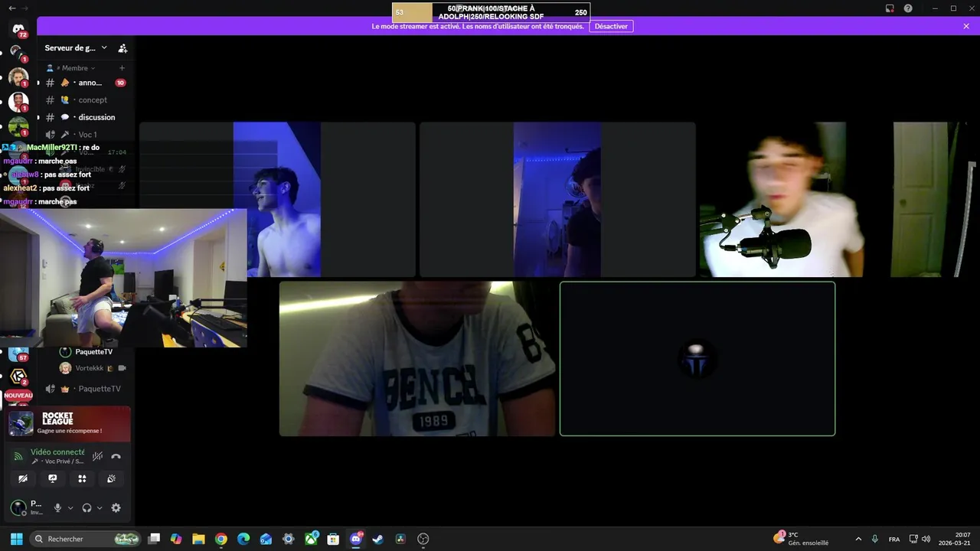
Task: Open Discord user settings gear
Action: click(x=116, y=507)
